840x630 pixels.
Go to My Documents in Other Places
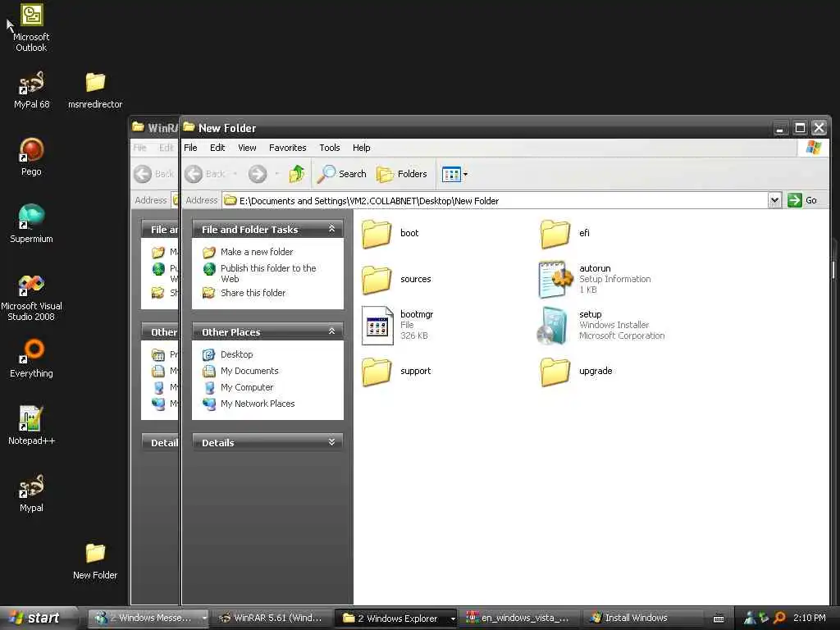tap(240, 371)
